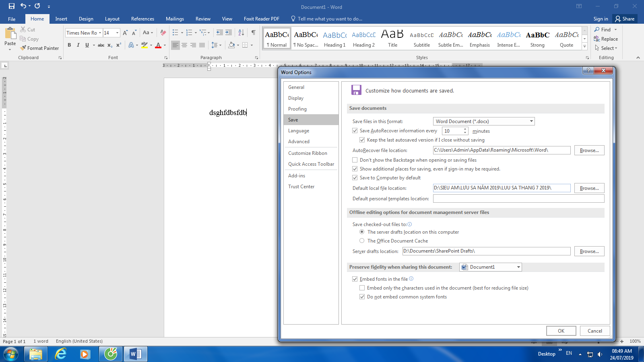Click the Bullets list icon

(x=175, y=33)
